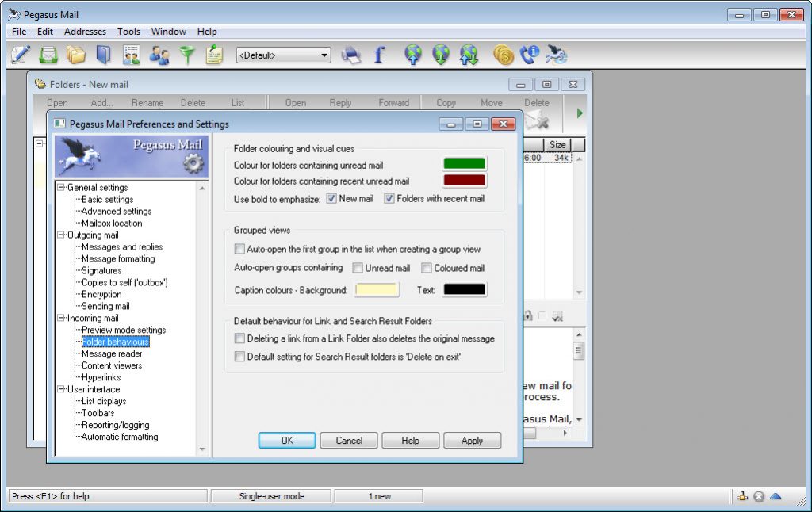Open the Edit menu

[x=45, y=32]
